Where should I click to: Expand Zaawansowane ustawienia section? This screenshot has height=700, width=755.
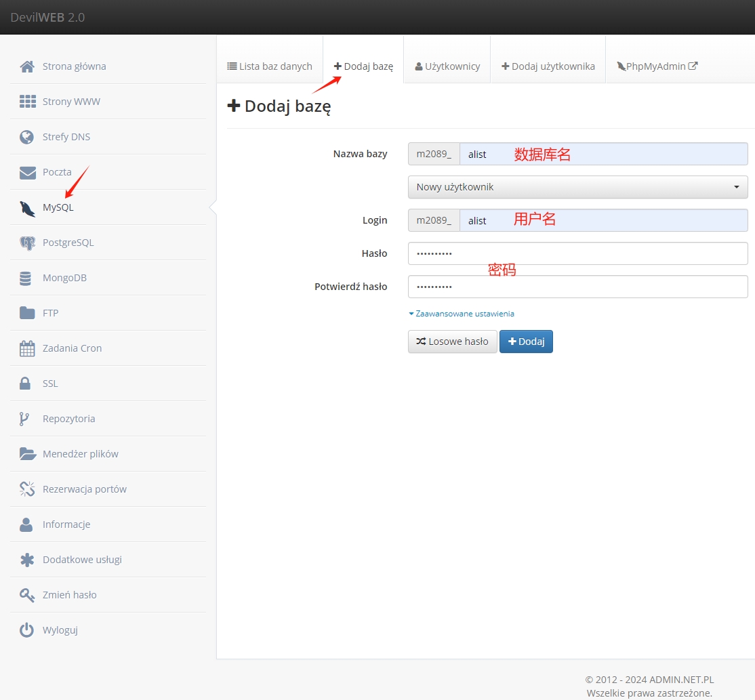pyautogui.click(x=462, y=314)
